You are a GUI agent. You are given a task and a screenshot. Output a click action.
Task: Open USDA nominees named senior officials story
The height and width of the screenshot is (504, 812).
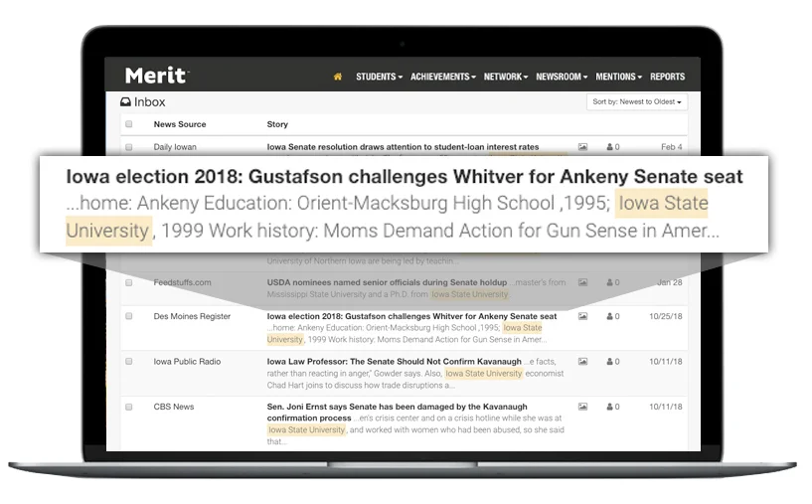pyautogui.click(x=387, y=282)
